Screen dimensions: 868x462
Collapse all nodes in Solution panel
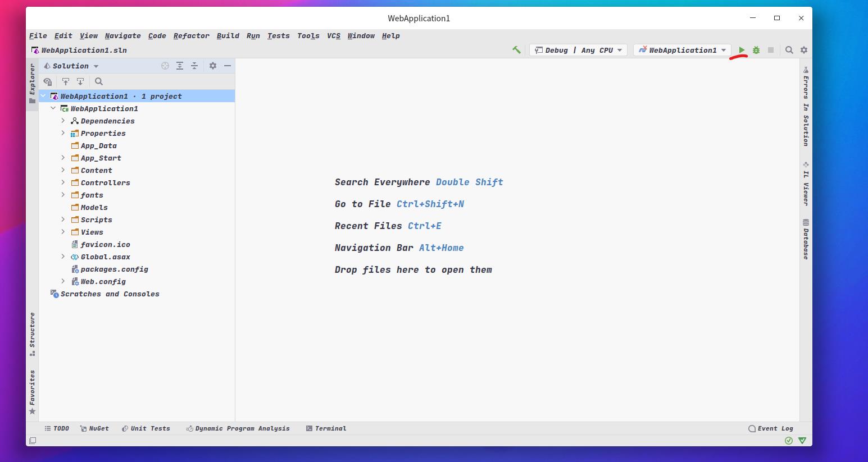[194, 66]
